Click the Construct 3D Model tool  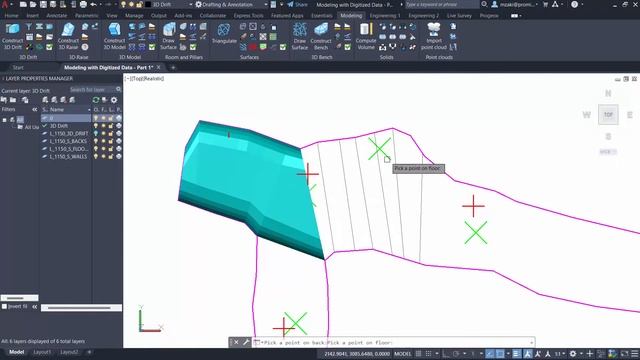114,36
